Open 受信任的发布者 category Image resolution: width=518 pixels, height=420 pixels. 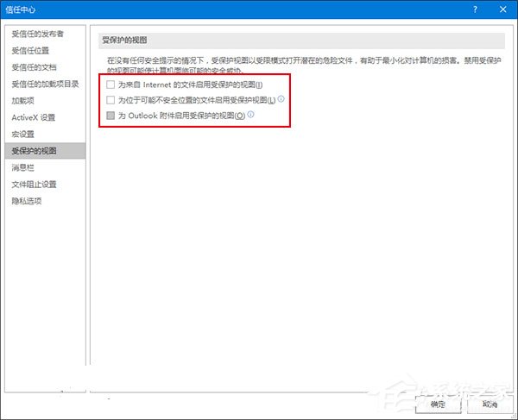tap(45, 34)
